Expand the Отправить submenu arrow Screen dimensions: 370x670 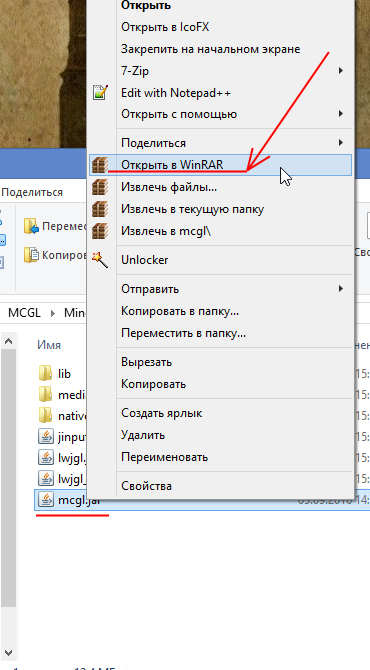(341, 289)
